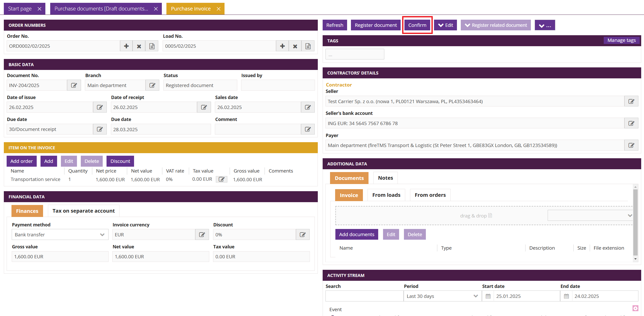Edit the Invoice currency field icon
This screenshot has height=316, width=644.
[202, 235]
